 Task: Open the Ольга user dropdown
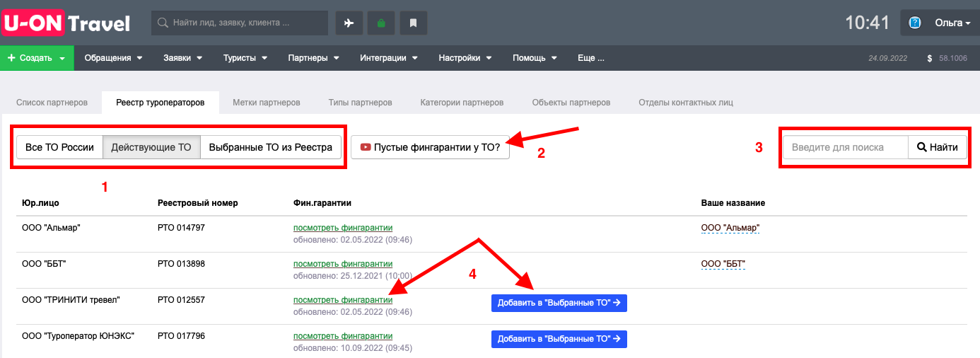952,23
